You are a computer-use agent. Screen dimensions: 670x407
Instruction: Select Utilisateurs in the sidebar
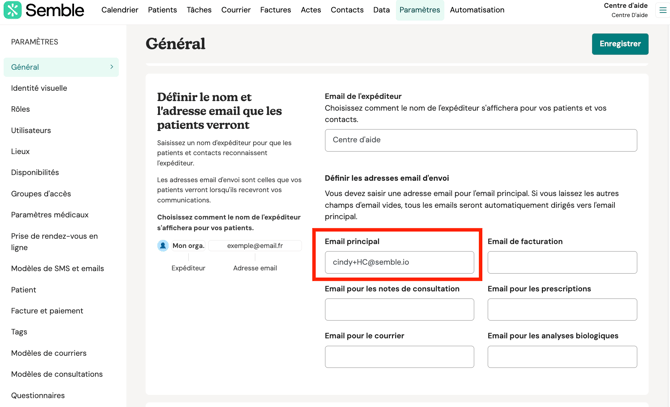click(31, 130)
